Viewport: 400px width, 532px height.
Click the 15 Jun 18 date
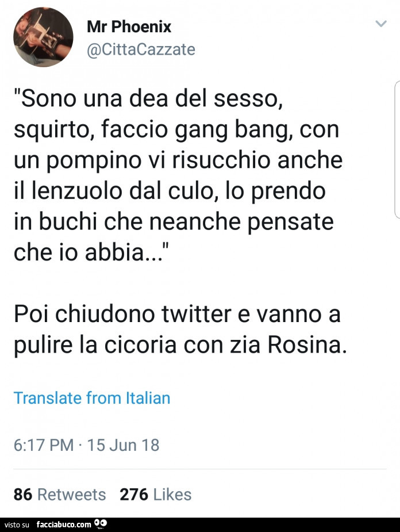(x=122, y=445)
